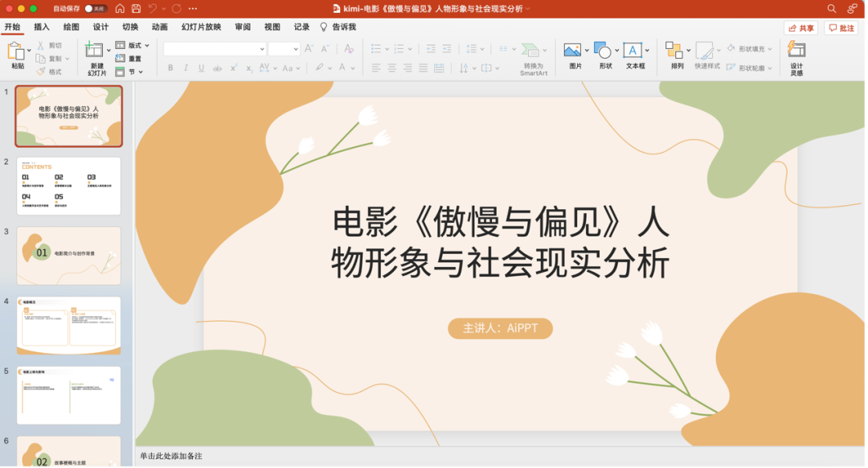Open the collaboration people icon
This screenshot has height=468, width=868.
click(853, 8)
